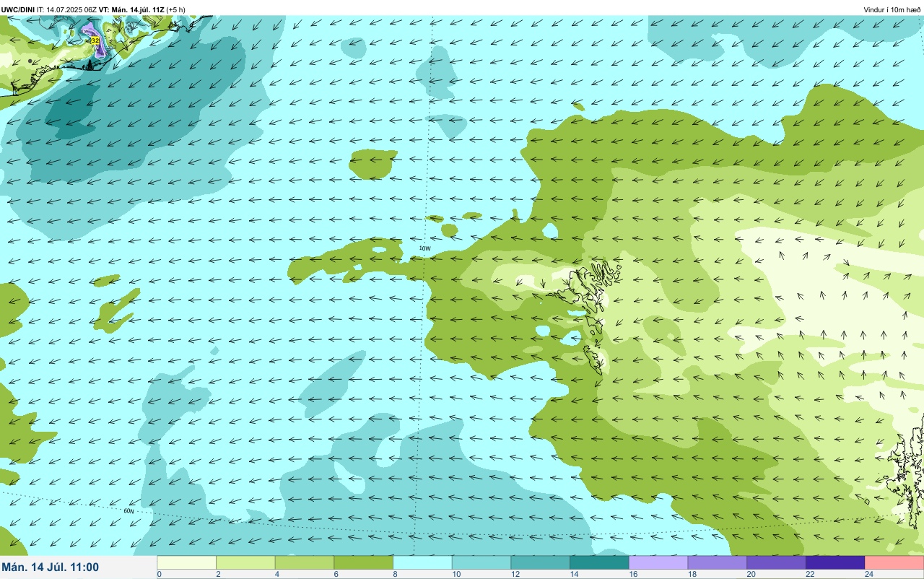This screenshot has width=924, height=579.
Task: Click the 'UWC/DINI' header text
Action: coord(18,9)
